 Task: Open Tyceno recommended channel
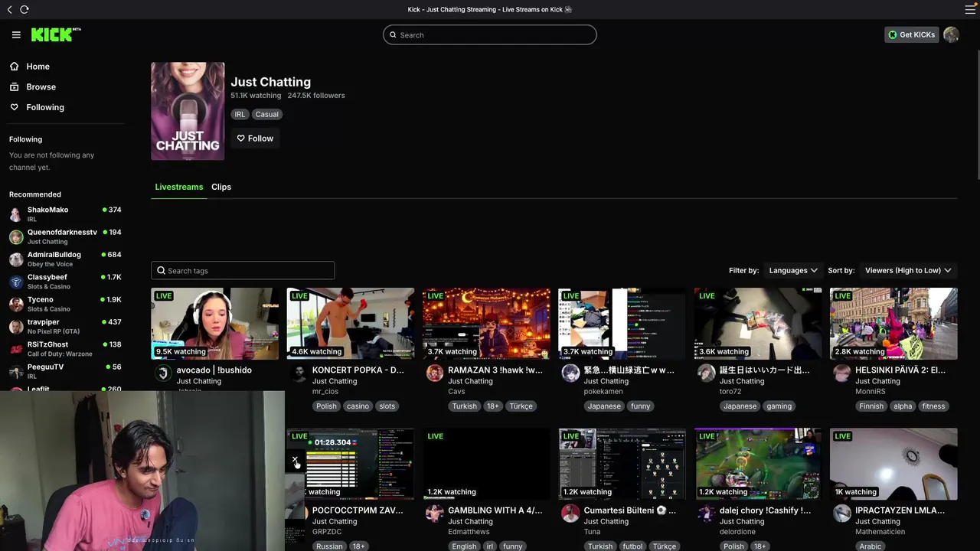(65, 304)
